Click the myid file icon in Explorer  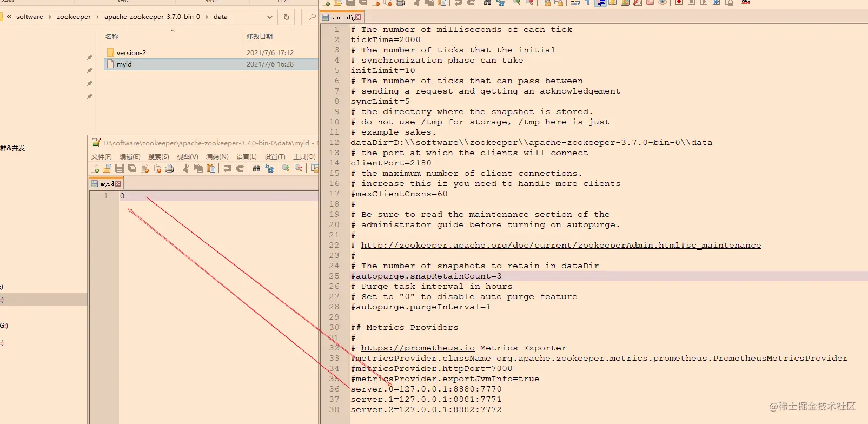110,64
